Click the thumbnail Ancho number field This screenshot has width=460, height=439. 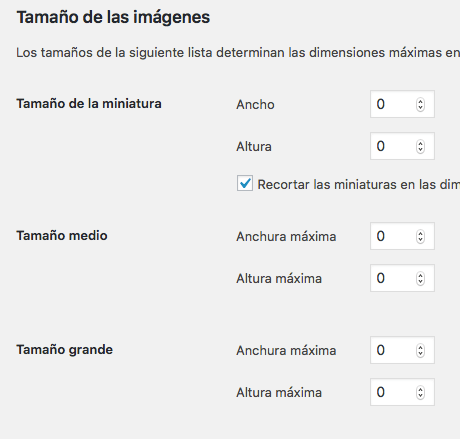402,104
